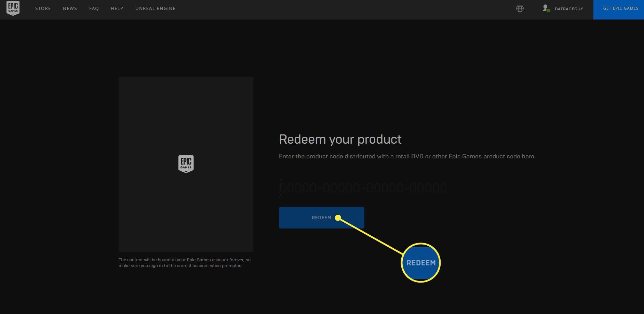The image size is (644, 314).
Task: Open the FAQ link in header
Action: click(94, 8)
